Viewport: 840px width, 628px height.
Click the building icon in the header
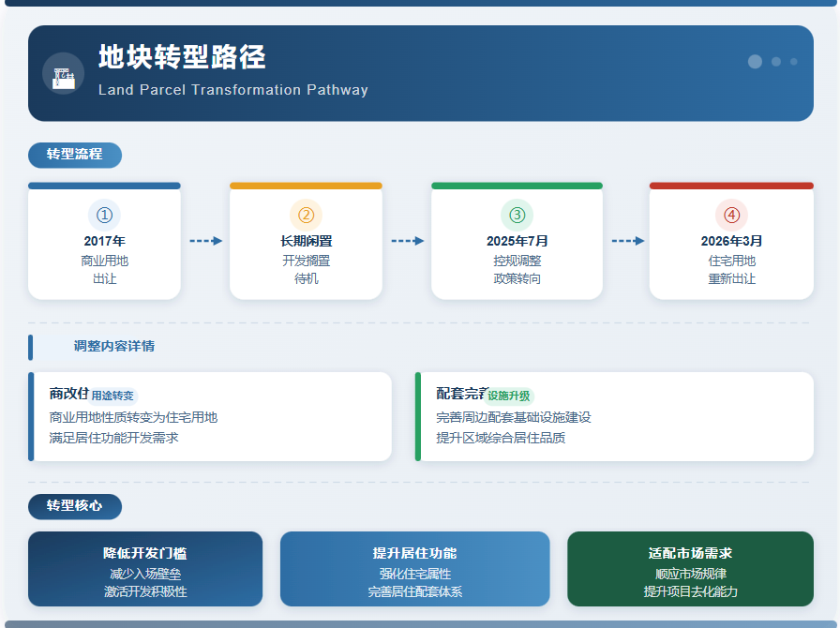[64, 74]
